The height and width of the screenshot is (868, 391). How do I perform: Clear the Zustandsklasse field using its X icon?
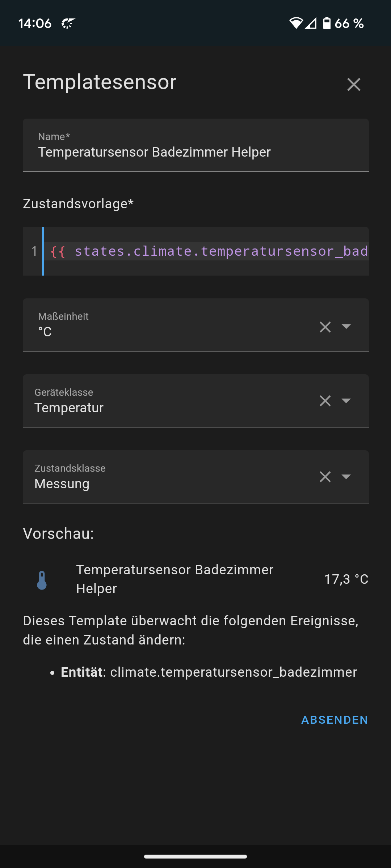pyautogui.click(x=325, y=477)
